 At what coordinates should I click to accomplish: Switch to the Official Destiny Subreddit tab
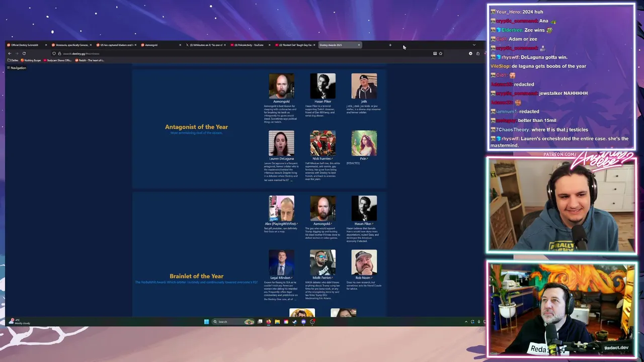click(x=26, y=45)
